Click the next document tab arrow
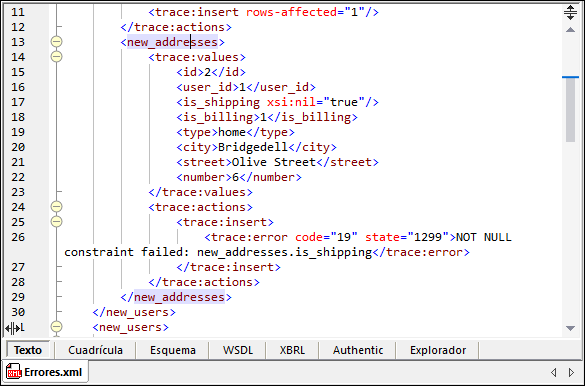This screenshot has height=386, width=585. point(571,372)
